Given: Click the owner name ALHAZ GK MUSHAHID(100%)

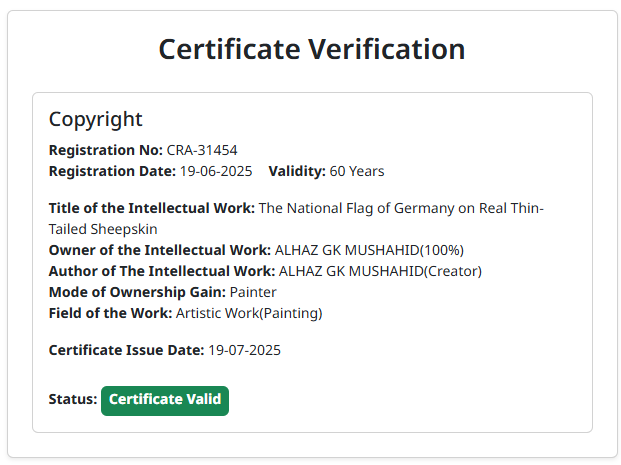Looking at the screenshot, I should click(369, 250).
